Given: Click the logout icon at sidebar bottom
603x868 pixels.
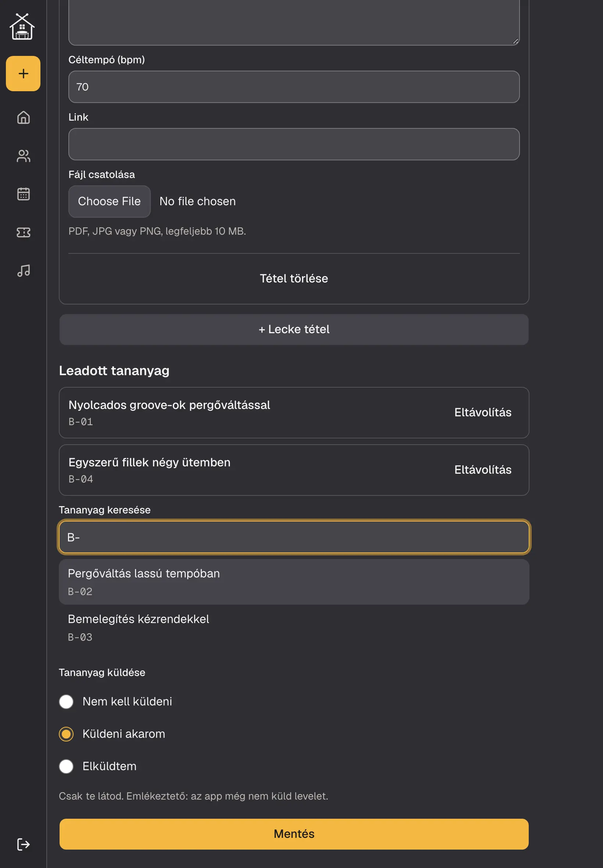Looking at the screenshot, I should pyautogui.click(x=24, y=844).
